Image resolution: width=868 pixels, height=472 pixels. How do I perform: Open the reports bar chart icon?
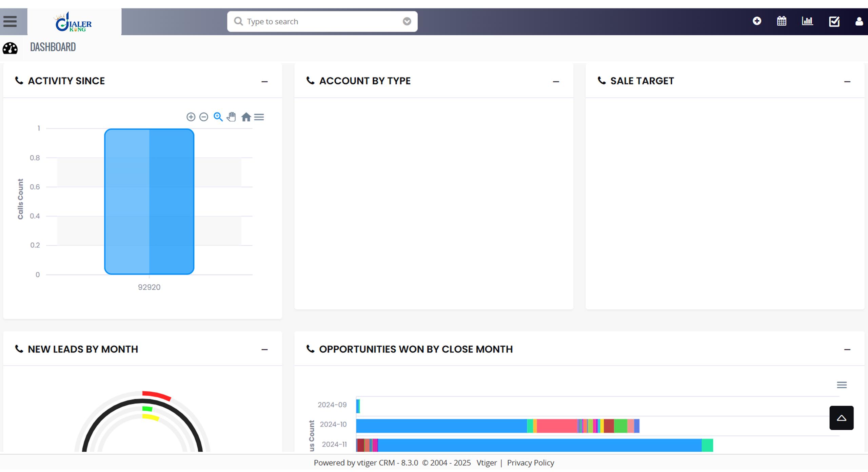(807, 21)
